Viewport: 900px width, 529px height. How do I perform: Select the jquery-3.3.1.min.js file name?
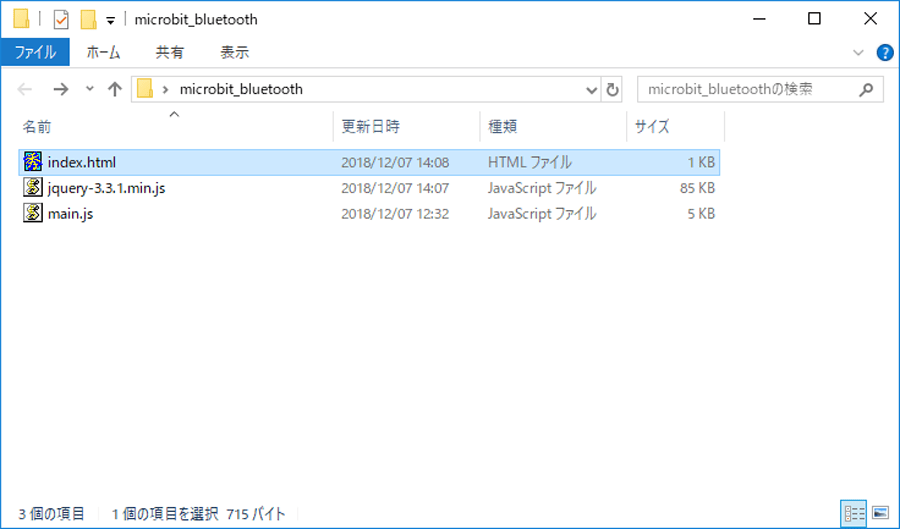point(106,188)
